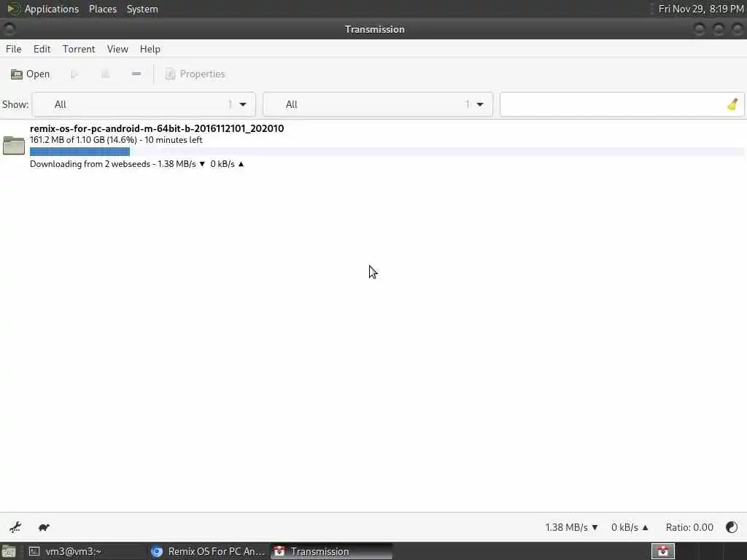Click the Transmission taskbar button
The image size is (747, 560).
click(332, 551)
